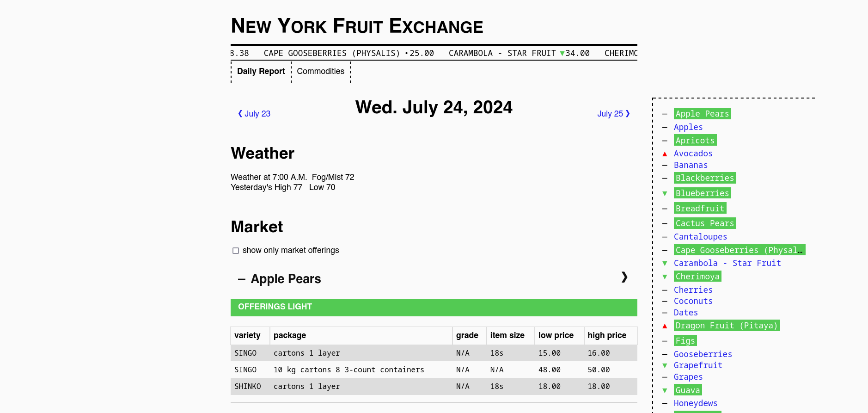Screen dimensions: 868x413
Task: Go to next day July 25
Action: tap(613, 114)
